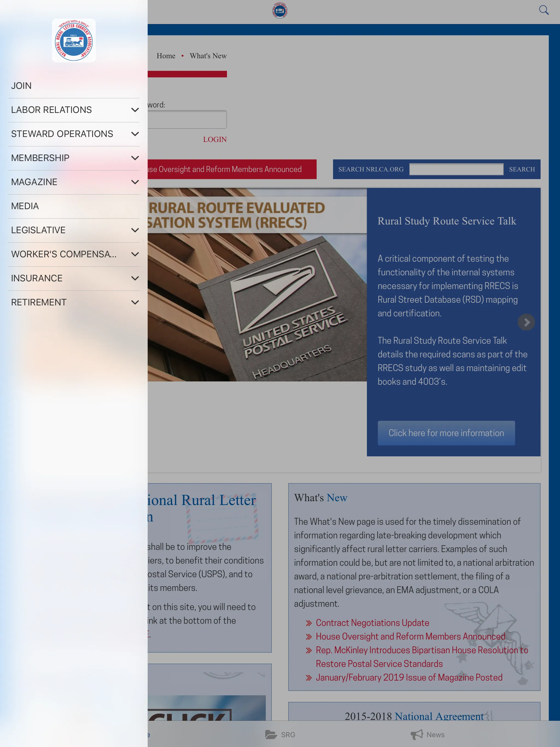
Task: Expand the LABOR RELATIONS dropdown menu
Action: tap(134, 110)
